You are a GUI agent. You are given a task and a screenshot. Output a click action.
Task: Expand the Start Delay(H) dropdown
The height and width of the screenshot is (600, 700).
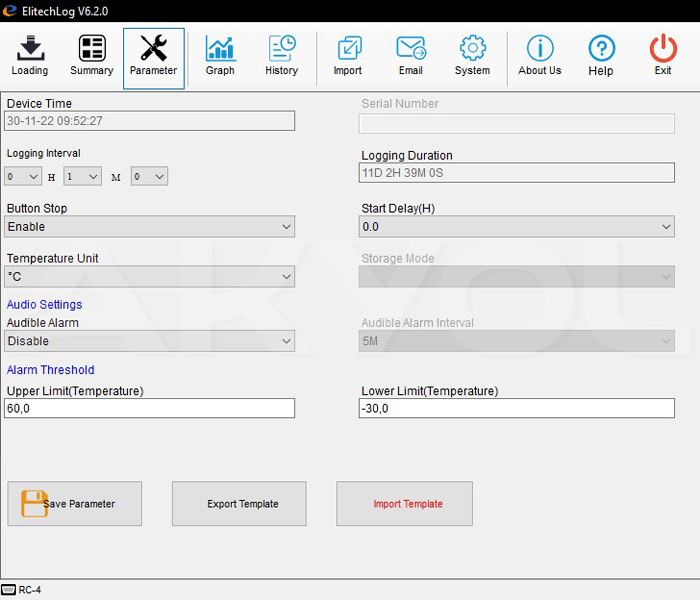coord(517,226)
